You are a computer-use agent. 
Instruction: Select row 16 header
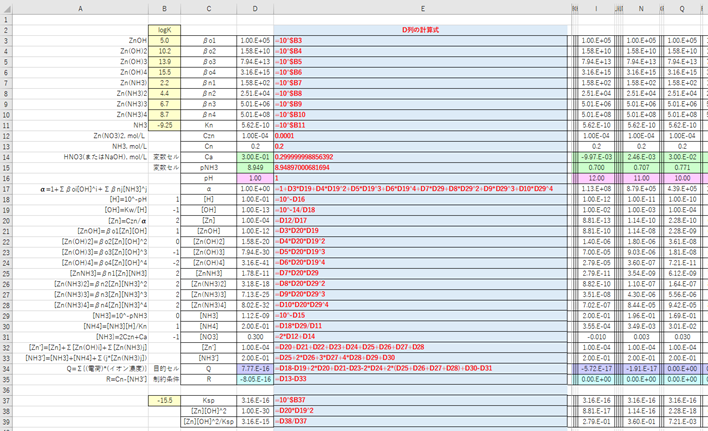(x=6, y=178)
